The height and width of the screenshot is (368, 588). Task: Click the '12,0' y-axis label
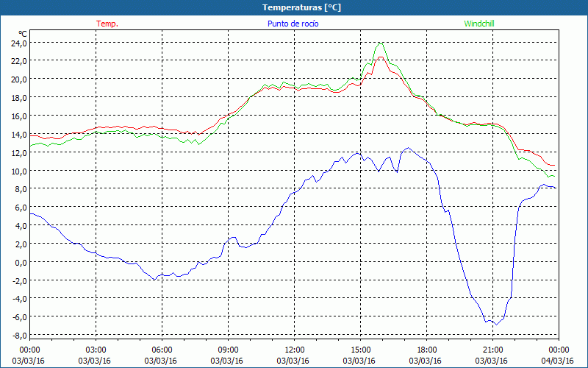[19, 153]
